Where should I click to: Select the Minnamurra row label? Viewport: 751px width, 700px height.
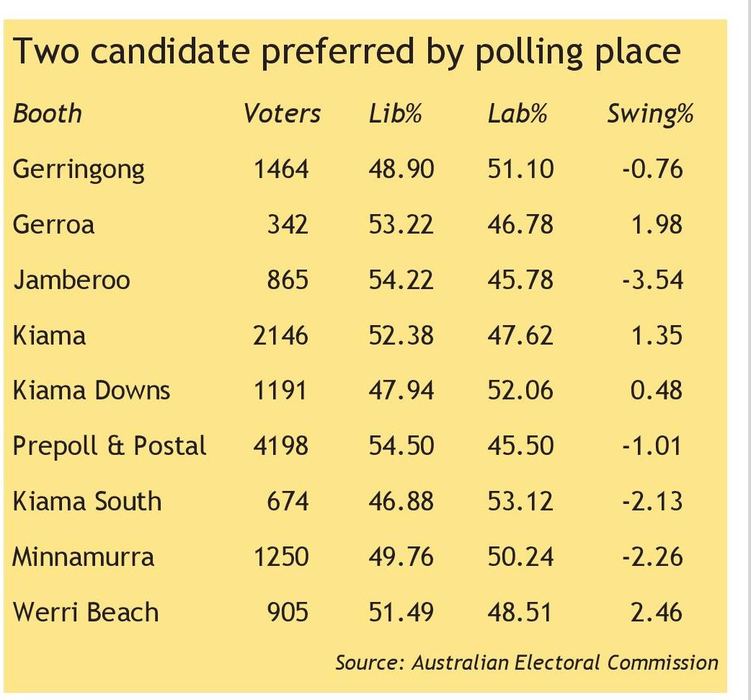84,557
